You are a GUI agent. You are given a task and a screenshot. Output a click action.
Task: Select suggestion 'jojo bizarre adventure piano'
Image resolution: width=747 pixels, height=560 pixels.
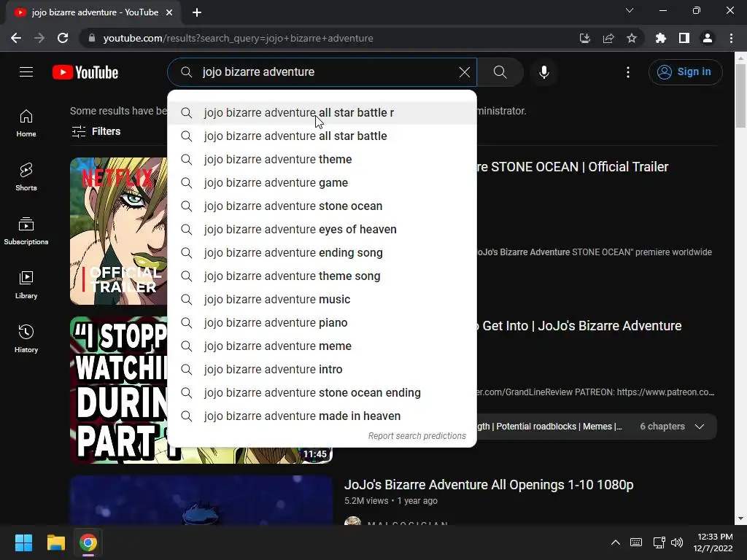point(322,323)
